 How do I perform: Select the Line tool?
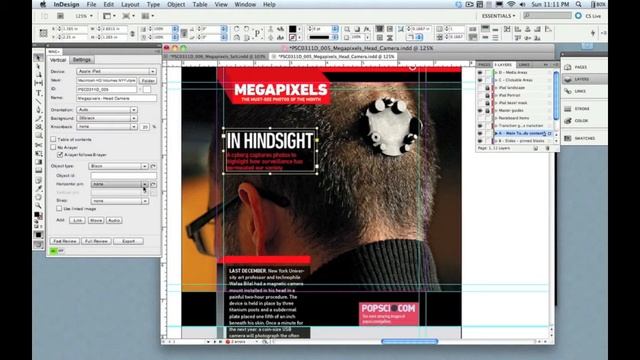pos(38,101)
